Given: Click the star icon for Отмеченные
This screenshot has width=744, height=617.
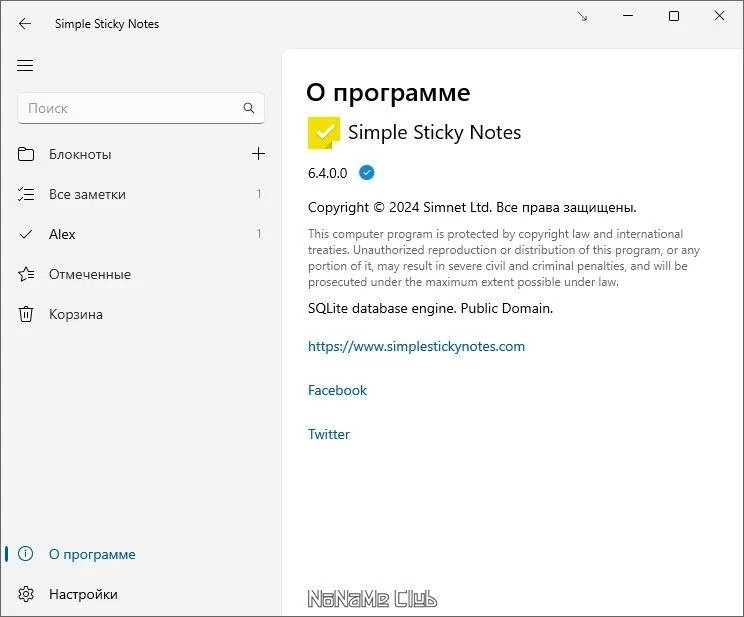Looking at the screenshot, I should (26, 274).
